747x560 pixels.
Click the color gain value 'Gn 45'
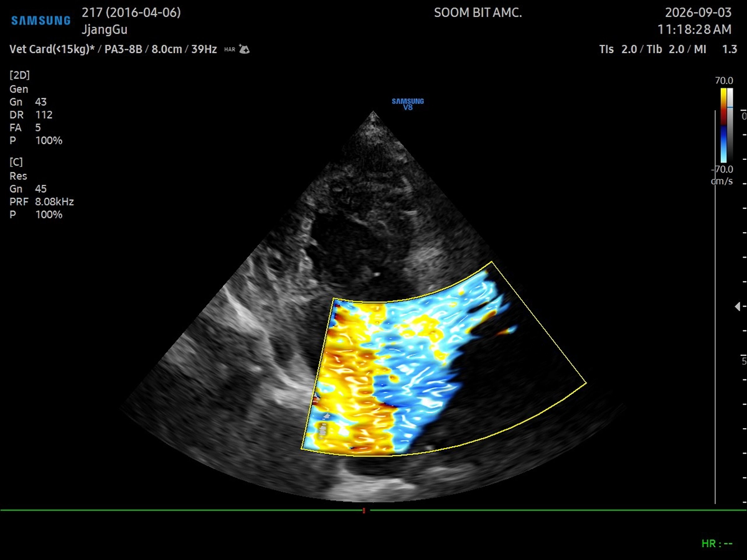[28, 189]
